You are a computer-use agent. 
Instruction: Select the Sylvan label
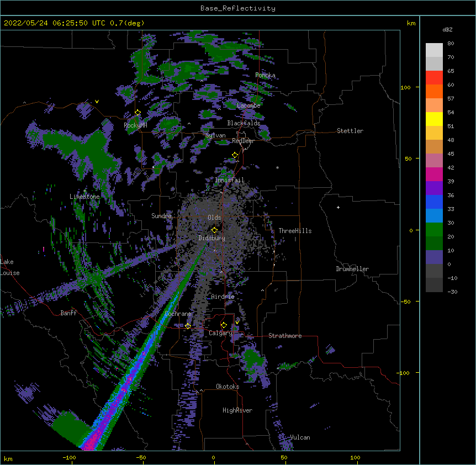coord(215,135)
